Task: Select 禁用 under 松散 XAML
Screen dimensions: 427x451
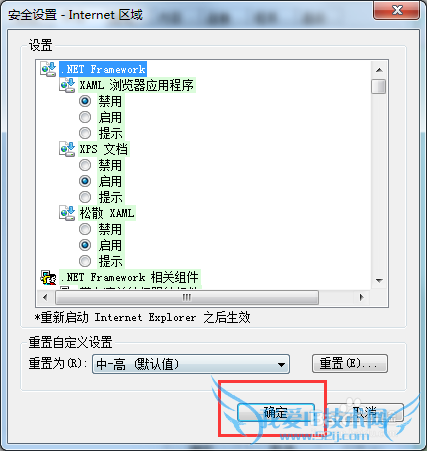Action: 85,229
